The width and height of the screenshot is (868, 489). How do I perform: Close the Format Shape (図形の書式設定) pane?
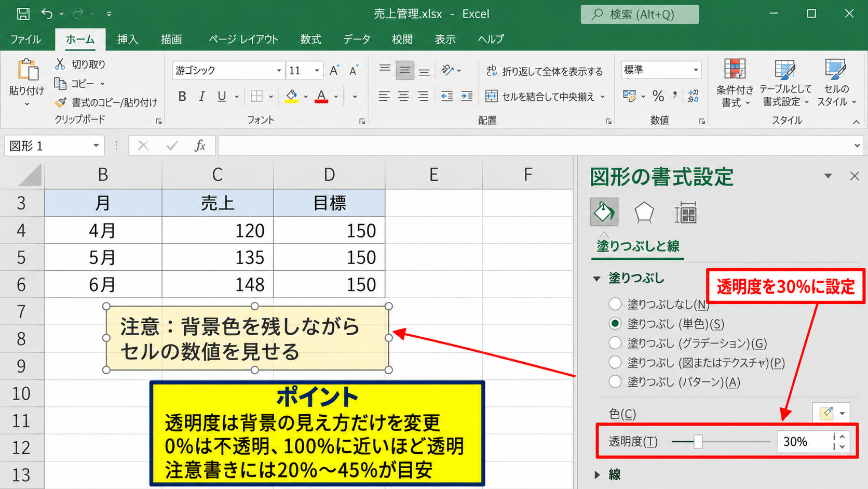point(855,176)
